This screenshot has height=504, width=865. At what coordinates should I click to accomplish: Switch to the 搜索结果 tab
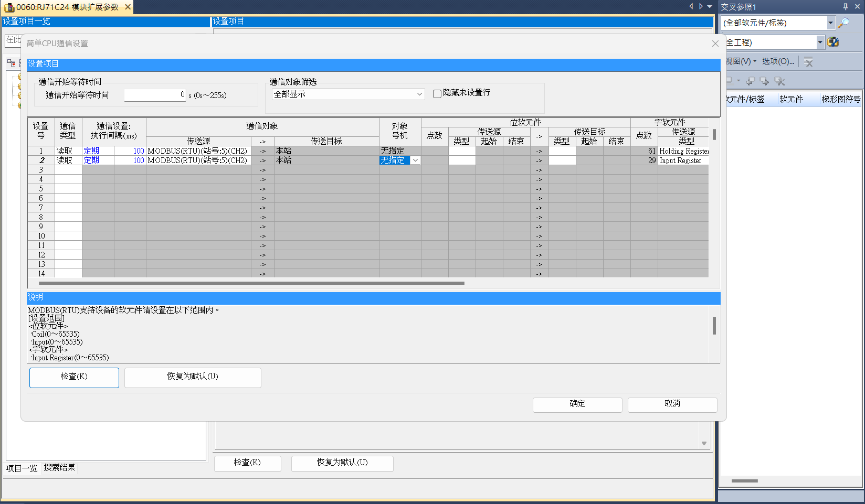[x=59, y=467]
